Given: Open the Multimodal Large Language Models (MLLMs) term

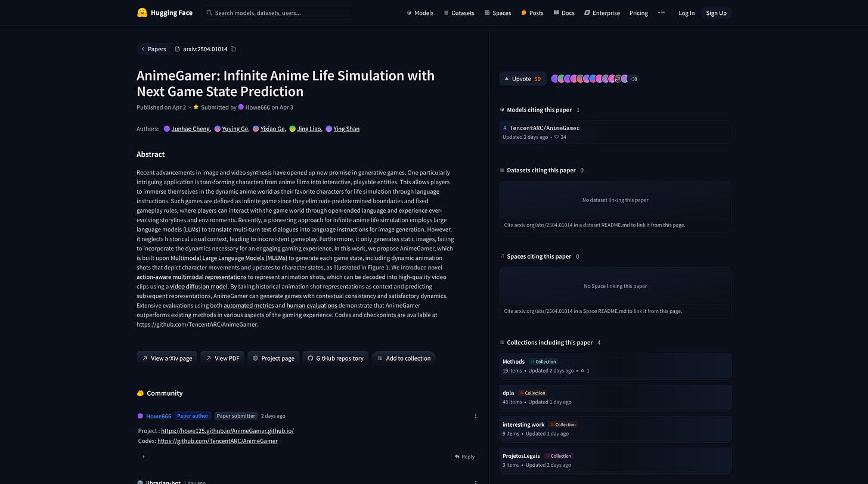Looking at the screenshot, I should [x=229, y=258].
